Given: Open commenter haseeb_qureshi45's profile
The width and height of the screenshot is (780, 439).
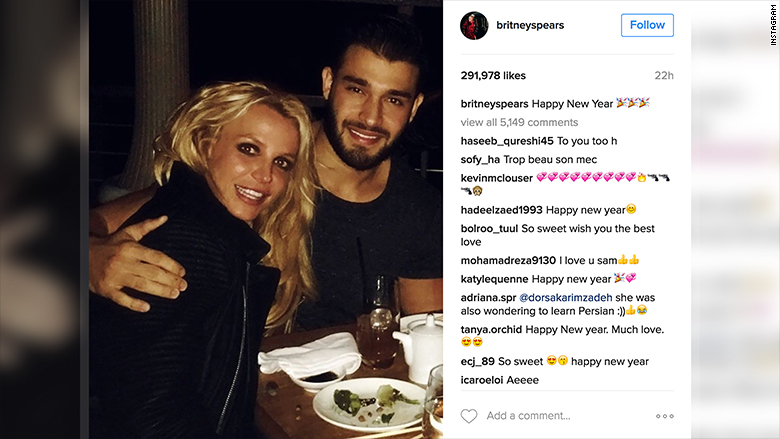Looking at the screenshot, I should tap(506, 141).
